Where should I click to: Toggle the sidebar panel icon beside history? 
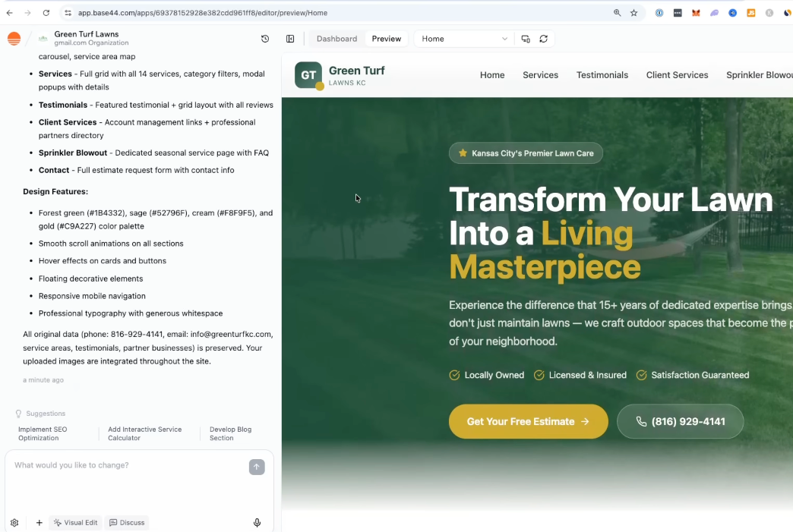click(x=290, y=38)
